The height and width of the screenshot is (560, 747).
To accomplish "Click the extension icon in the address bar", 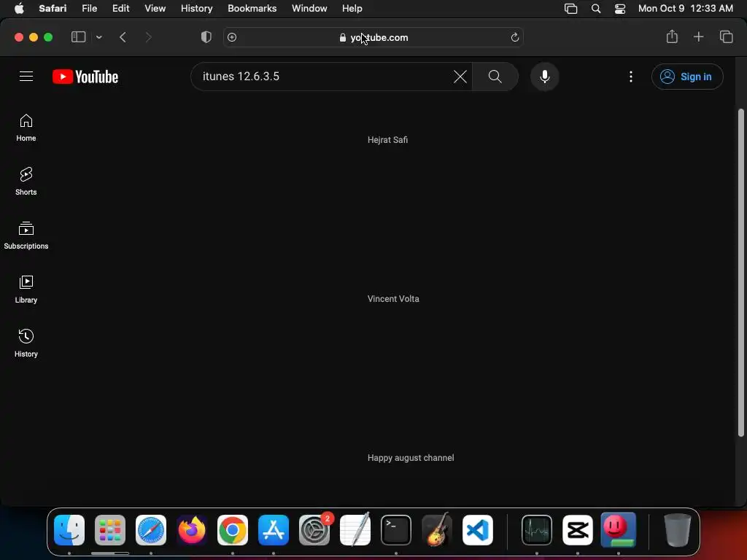I will (232, 37).
